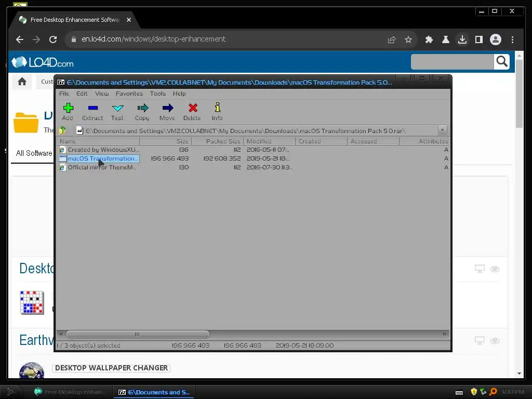Click the '196 966 493' size cell
The width and height of the screenshot is (532, 399).
click(169, 158)
